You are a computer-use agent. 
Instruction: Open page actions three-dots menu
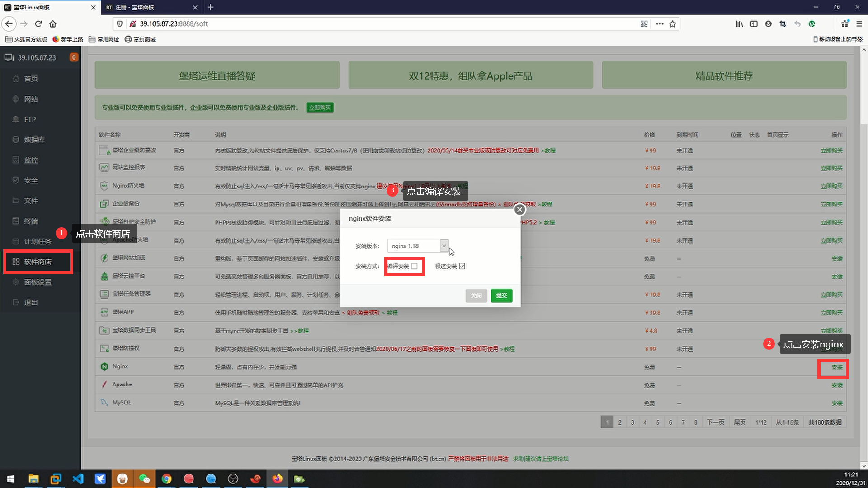(x=660, y=24)
